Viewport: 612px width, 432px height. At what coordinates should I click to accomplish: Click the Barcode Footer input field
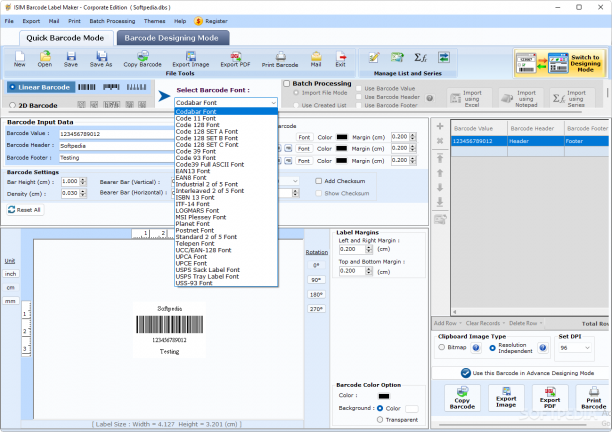click(x=117, y=158)
